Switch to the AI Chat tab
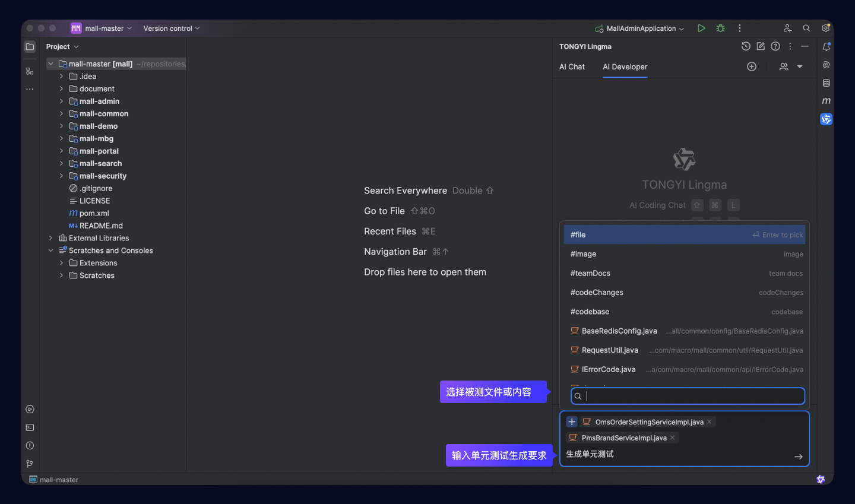This screenshot has width=855, height=504. click(572, 67)
